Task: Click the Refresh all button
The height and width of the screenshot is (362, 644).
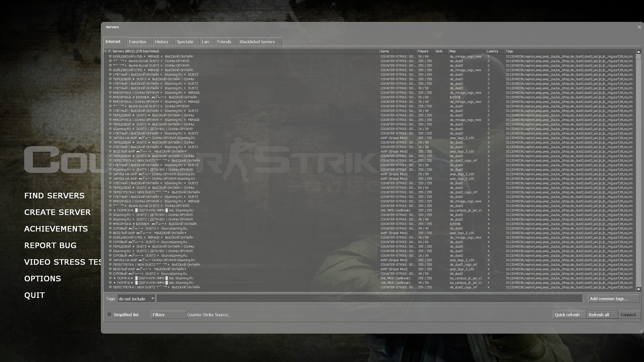Action: 602,315
